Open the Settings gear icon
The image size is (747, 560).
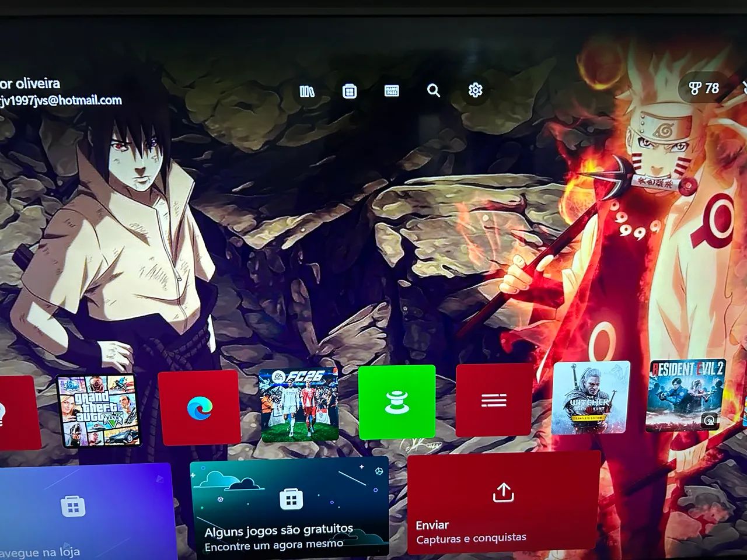tap(476, 90)
